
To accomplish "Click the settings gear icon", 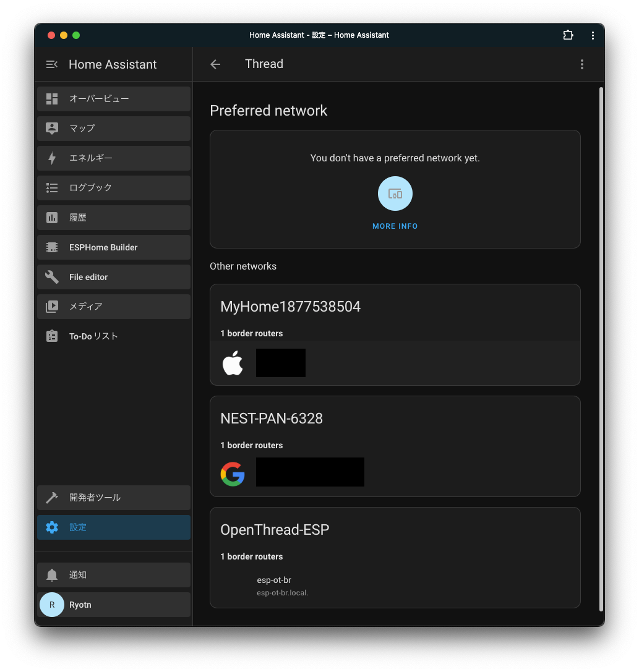I will (x=52, y=527).
